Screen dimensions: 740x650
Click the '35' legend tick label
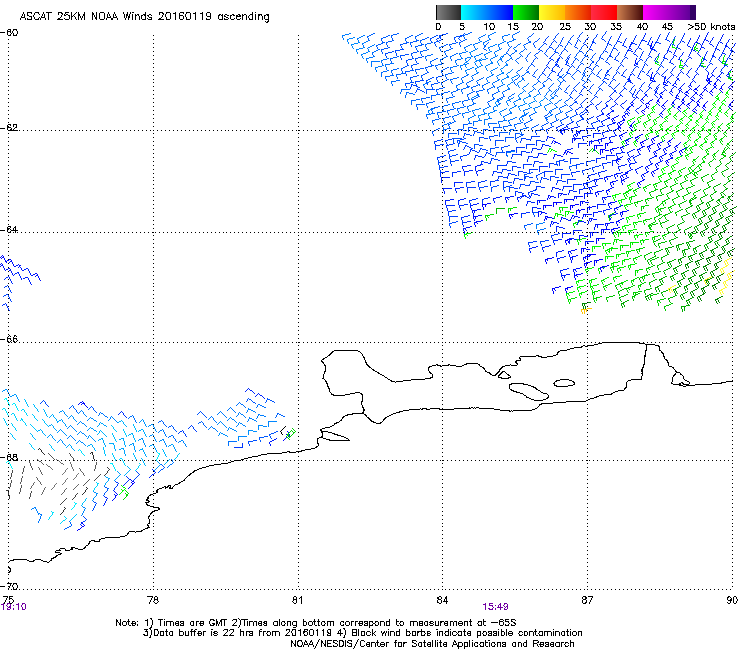coord(616,27)
